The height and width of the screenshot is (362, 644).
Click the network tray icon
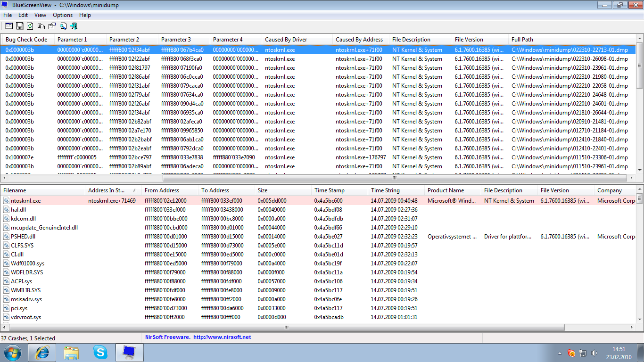(x=583, y=353)
